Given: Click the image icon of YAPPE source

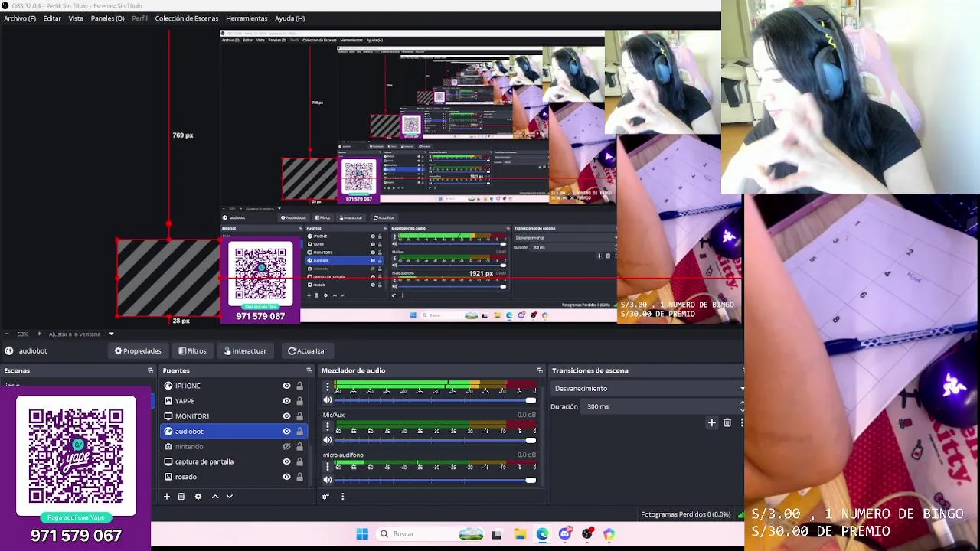Looking at the screenshot, I should pyautogui.click(x=168, y=401).
